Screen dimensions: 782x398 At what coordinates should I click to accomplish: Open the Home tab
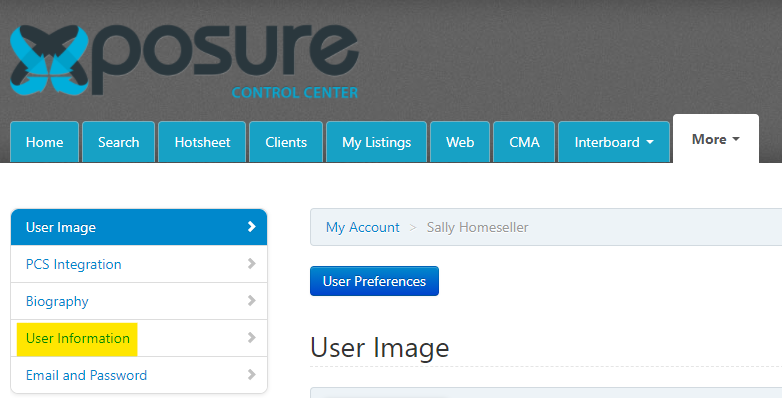(x=44, y=142)
